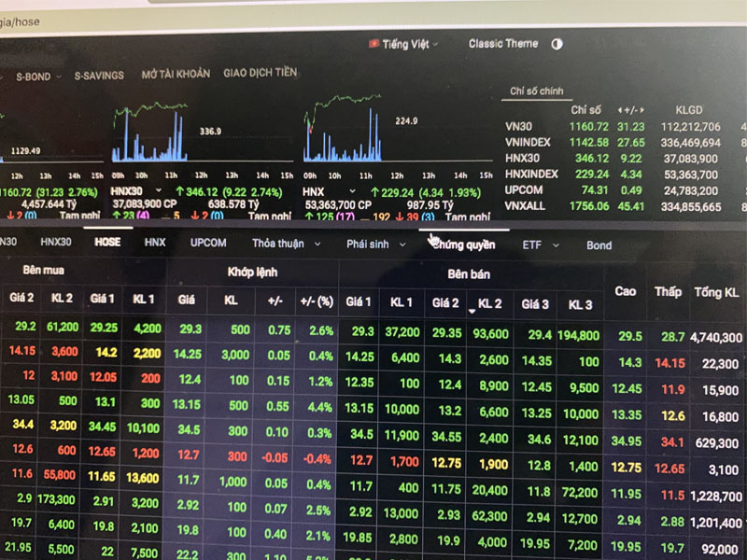Switch to the HOSE board tab
747x560 pixels.
click(107, 242)
